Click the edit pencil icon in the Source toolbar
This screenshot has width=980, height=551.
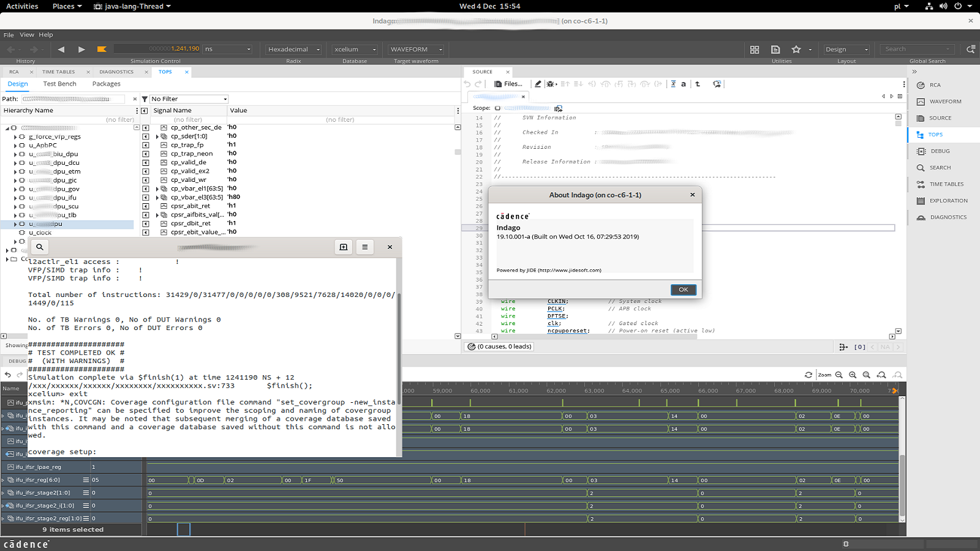[537, 84]
